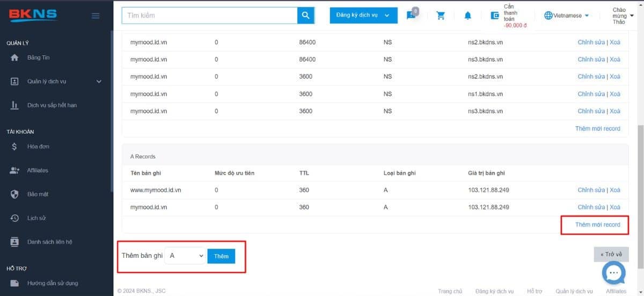This screenshot has width=644, height=296.
Task: Open the Chào mừng Thảo user menu
Action: [621, 16]
